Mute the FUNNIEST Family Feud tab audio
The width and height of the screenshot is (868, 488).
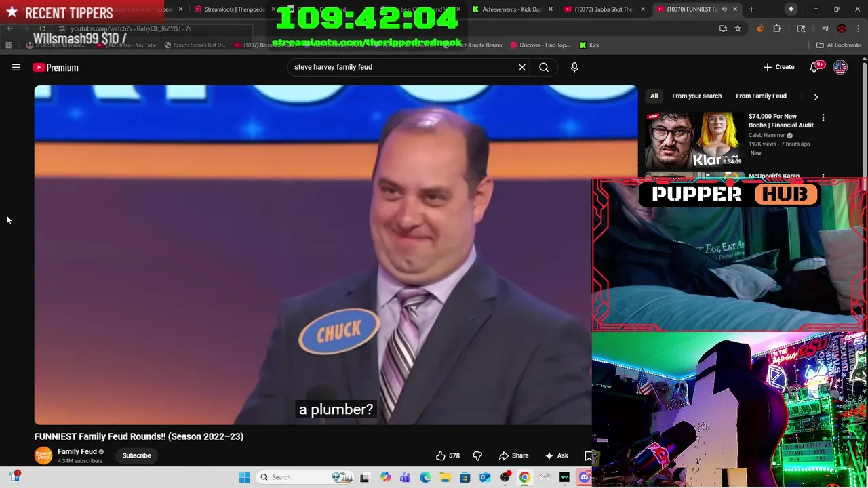(724, 9)
